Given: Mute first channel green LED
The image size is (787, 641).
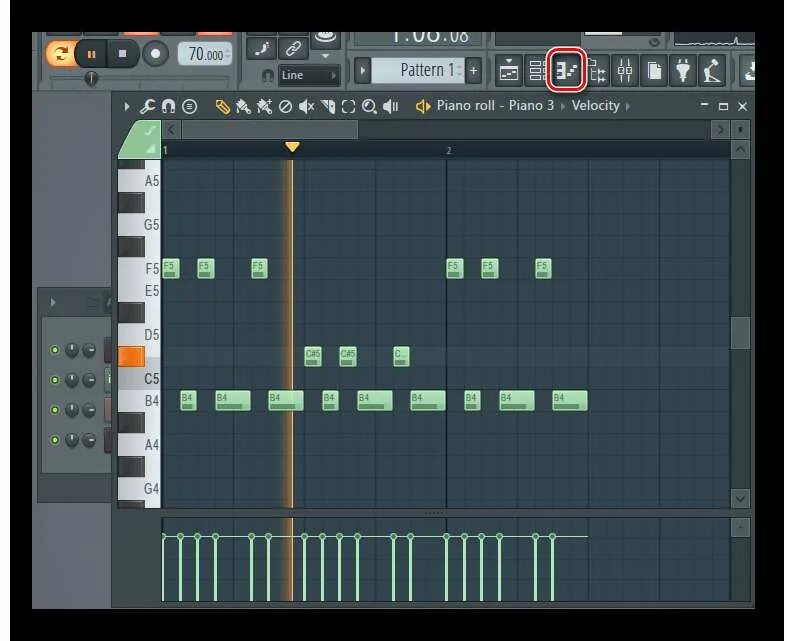Looking at the screenshot, I should [x=55, y=350].
